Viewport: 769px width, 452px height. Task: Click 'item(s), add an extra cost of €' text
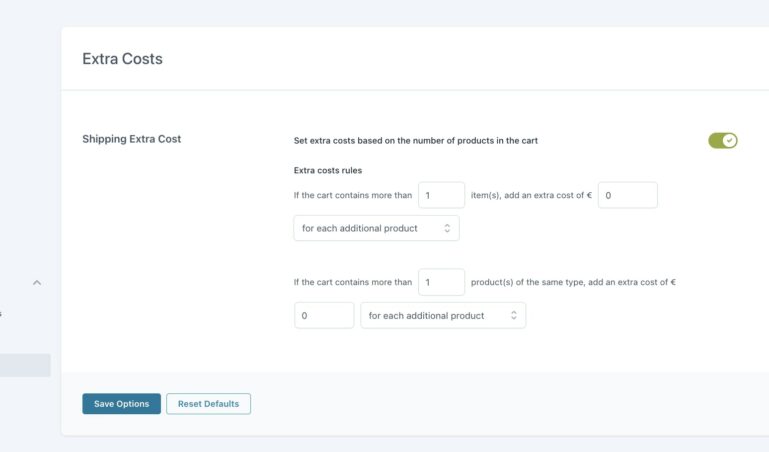point(531,196)
